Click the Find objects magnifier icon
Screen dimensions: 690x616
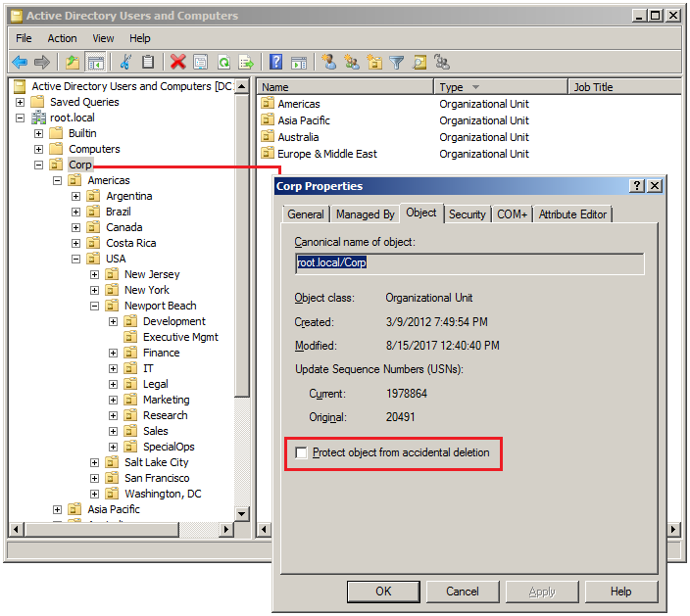click(419, 63)
